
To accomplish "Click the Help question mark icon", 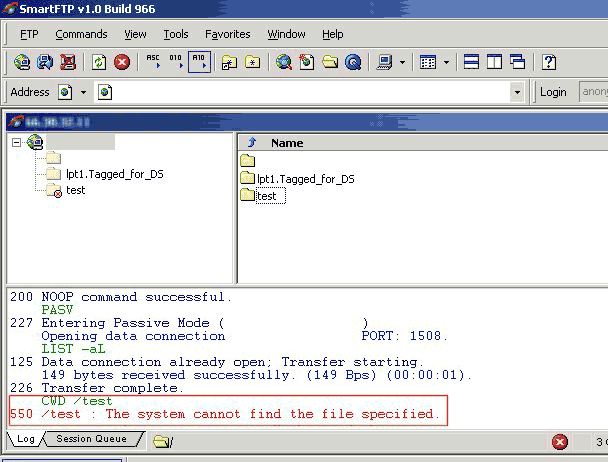I will [x=549, y=62].
